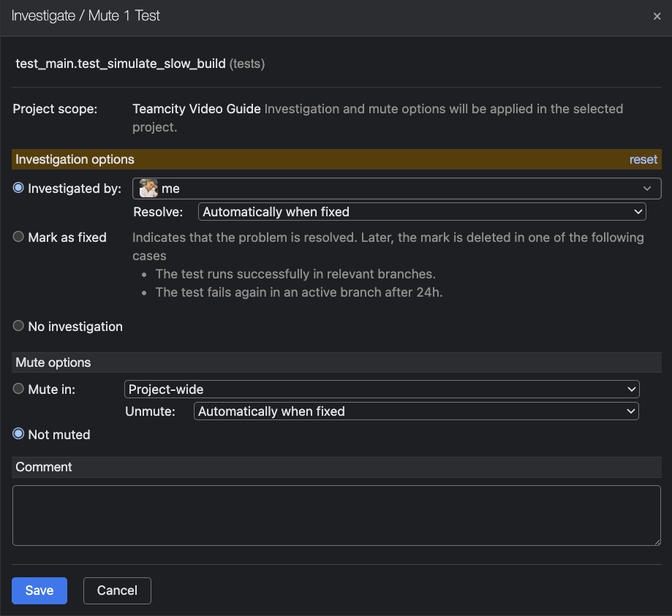The width and height of the screenshot is (672, 616).
Task: Enable the 'Mute in' radio option
Action: [x=19, y=389]
